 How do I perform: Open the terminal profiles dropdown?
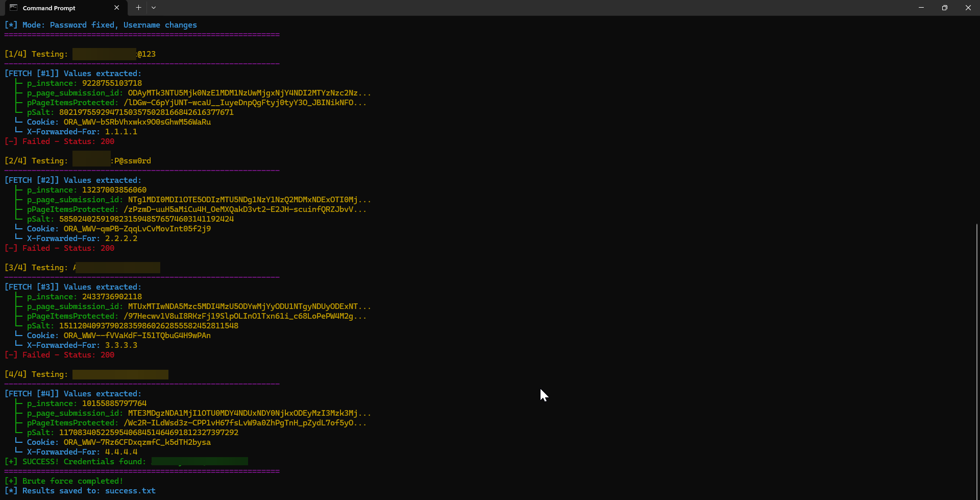pos(154,8)
